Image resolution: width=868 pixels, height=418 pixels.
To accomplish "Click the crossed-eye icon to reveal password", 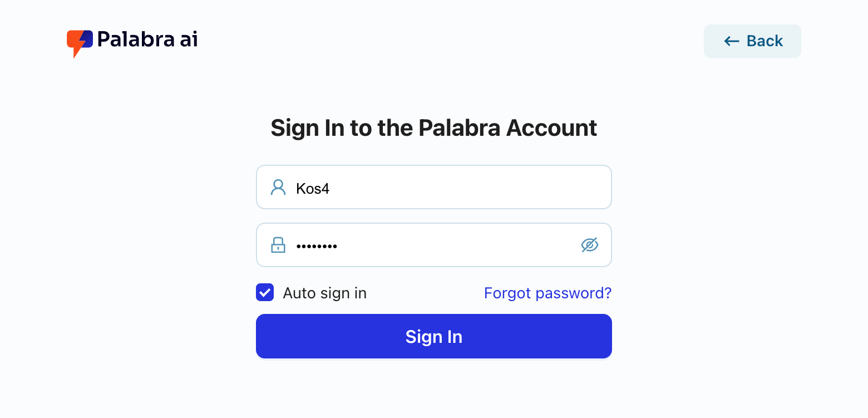I will (590, 244).
